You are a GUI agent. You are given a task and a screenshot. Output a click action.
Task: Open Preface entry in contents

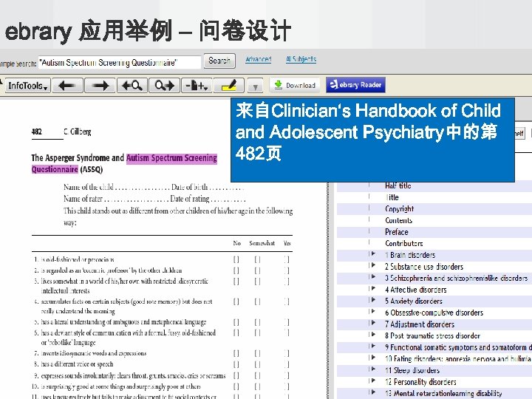click(397, 232)
